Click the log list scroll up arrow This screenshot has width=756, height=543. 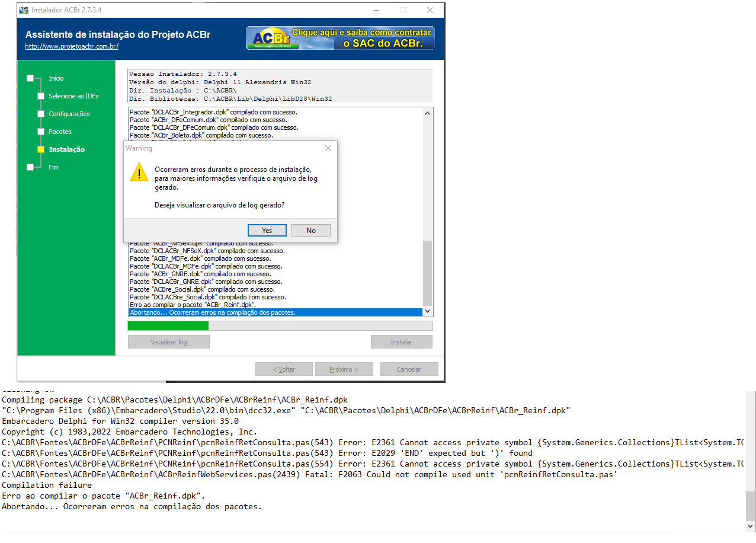tap(428, 113)
